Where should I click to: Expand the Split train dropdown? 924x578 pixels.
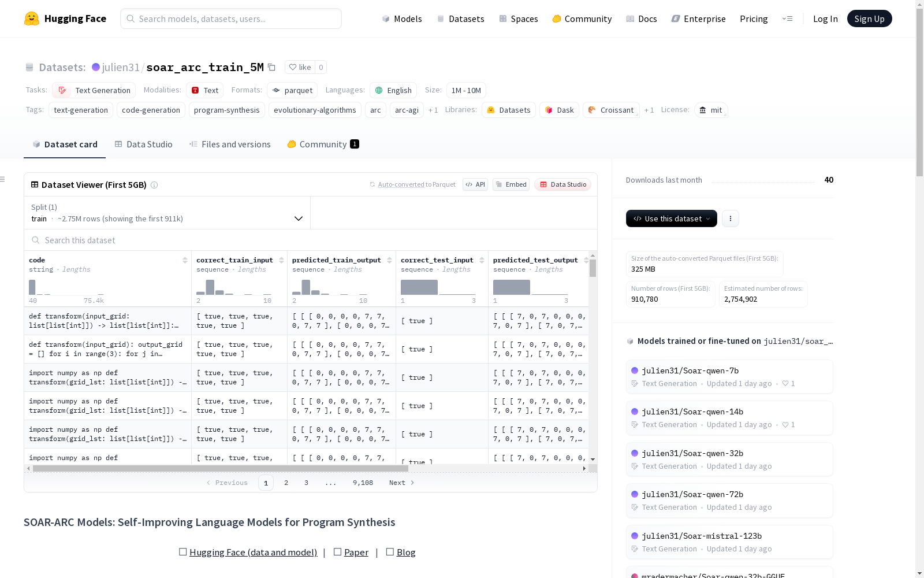tap(167, 213)
